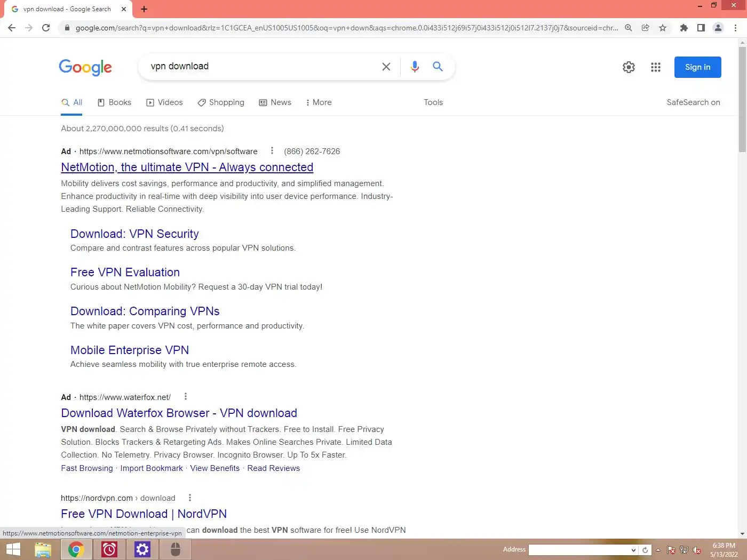This screenshot has width=747, height=560.
Task: Switch to Books results tab
Action: (x=114, y=102)
